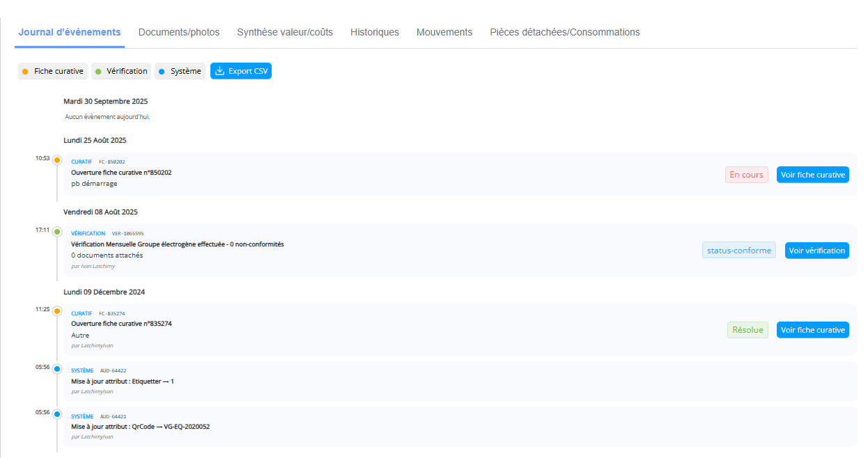
Task: Toggle the Fiche curative filter
Action: [53, 71]
